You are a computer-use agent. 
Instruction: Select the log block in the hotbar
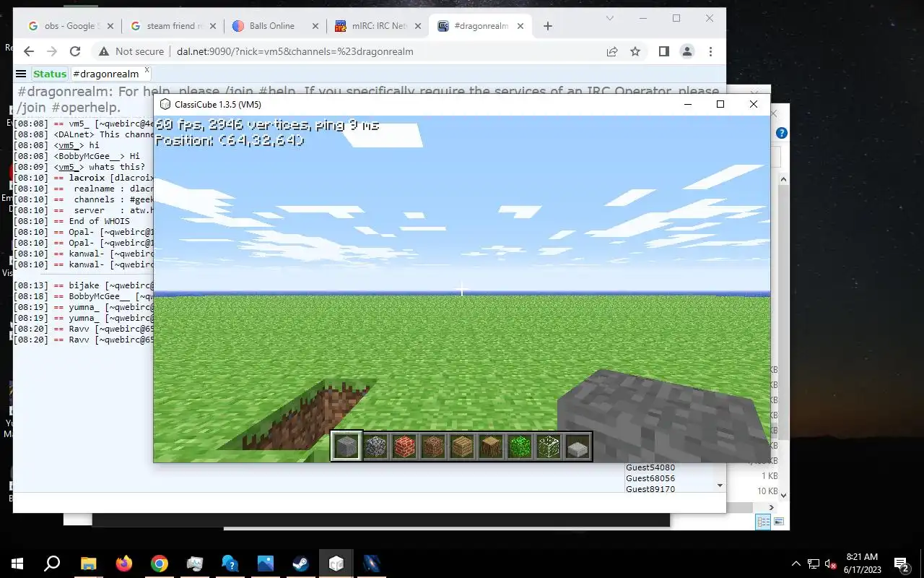click(491, 447)
